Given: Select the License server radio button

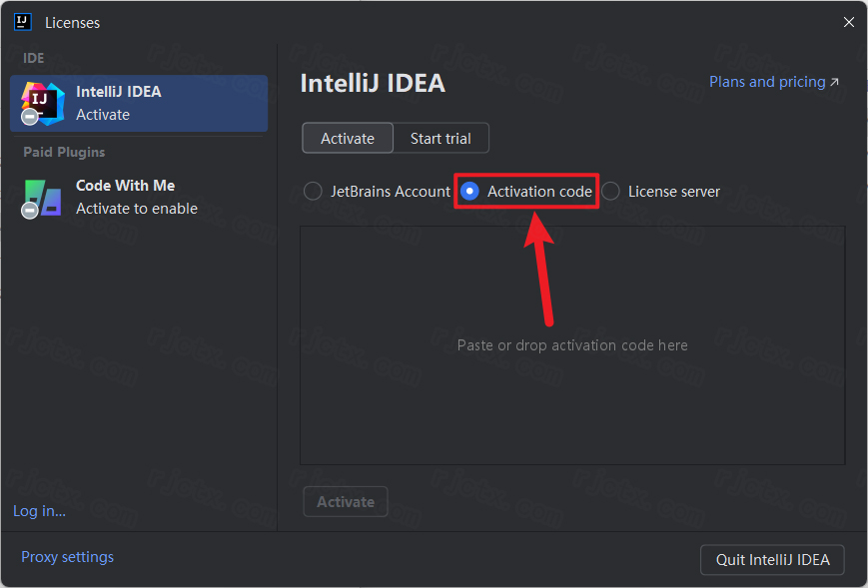Looking at the screenshot, I should (x=610, y=192).
